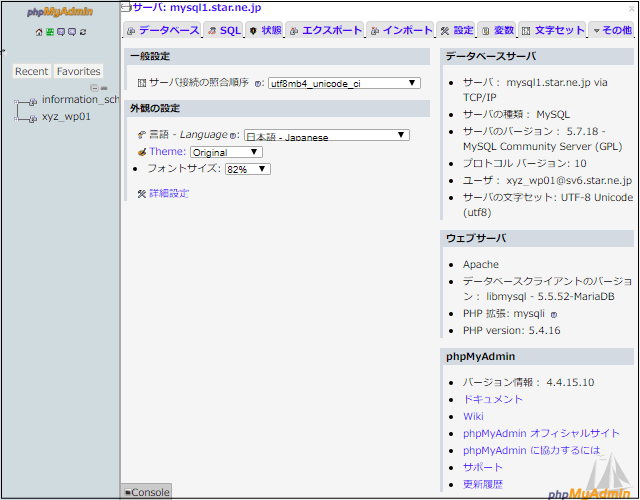Click the grid icon before サーバ接続の照合順序
The width and height of the screenshot is (640, 500).
coord(142,83)
